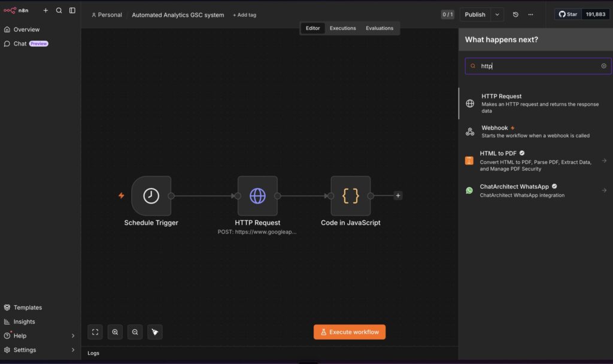Publish the workflow
This screenshot has height=364, width=613.
[475, 14]
